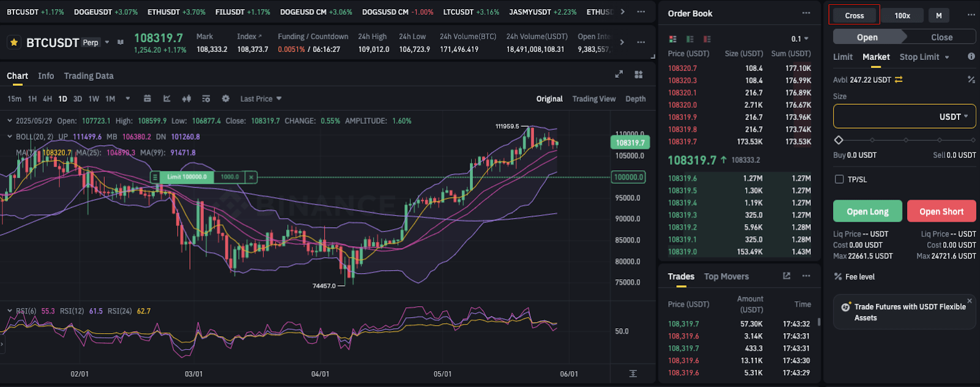
Task: Select the Close position mode
Action: (941, 37)
